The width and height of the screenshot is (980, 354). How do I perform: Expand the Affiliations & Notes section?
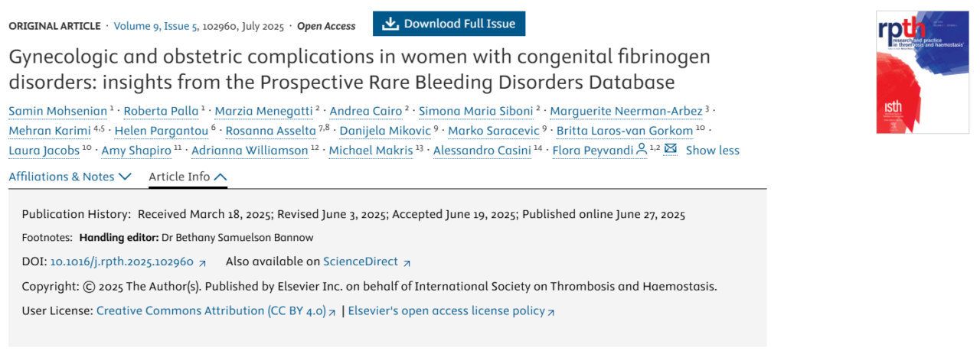tap(72, 177)
